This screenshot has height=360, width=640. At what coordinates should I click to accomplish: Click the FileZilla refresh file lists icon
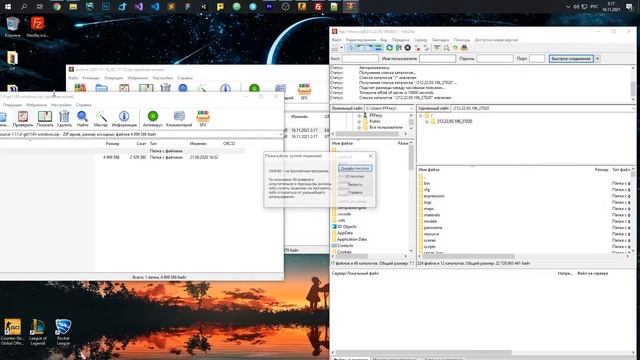pos(389,48)
